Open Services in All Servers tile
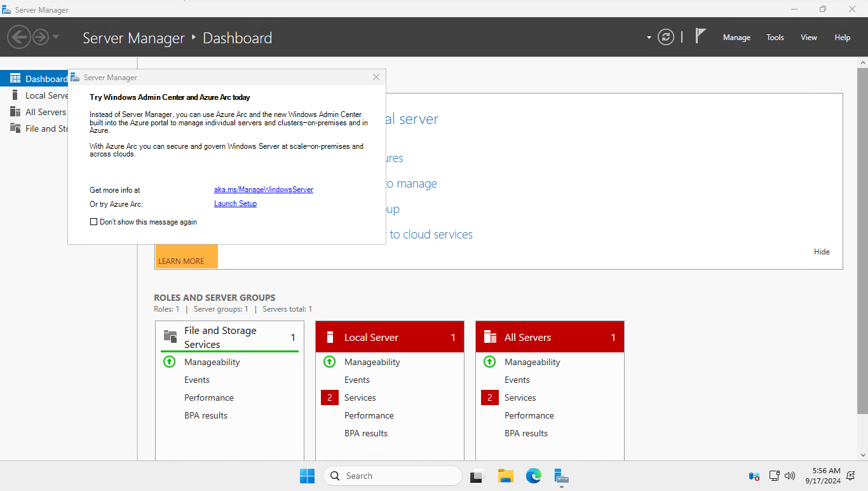The width and height of the screenshot is (868, 491). [520, 398]
